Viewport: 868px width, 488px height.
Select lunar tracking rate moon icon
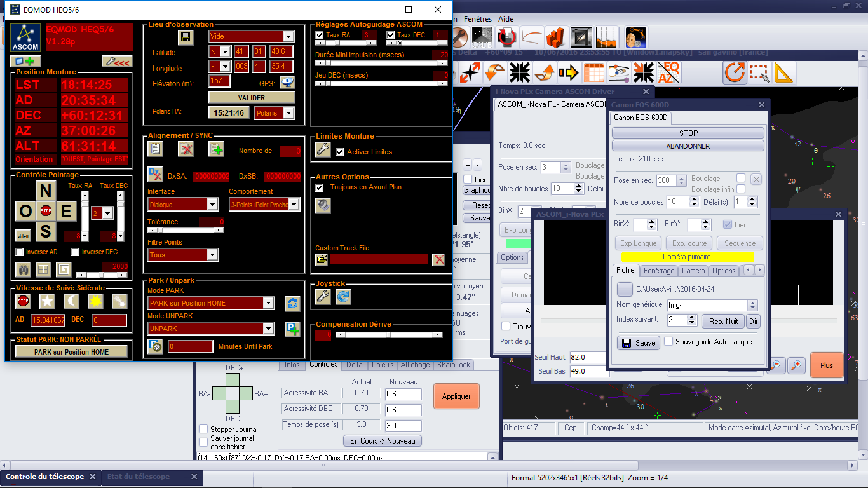point(71,301)
